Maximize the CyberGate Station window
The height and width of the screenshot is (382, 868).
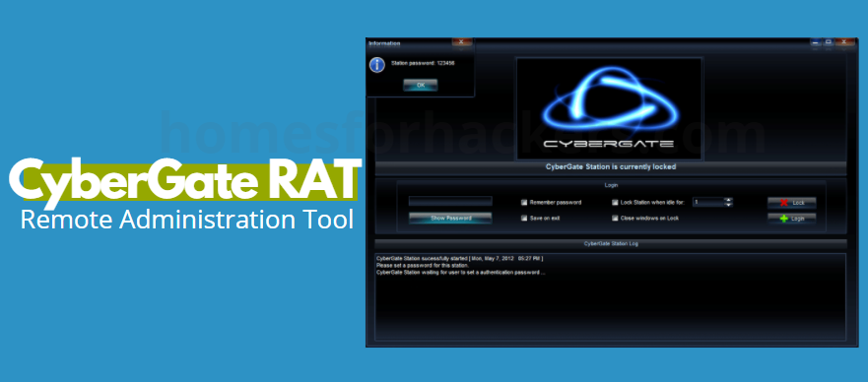(829, 42)
